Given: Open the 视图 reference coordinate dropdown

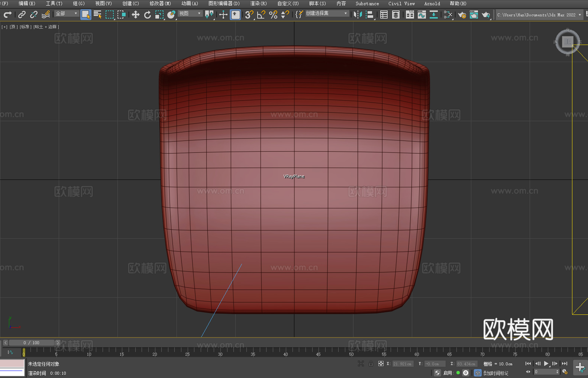Looking at the screenshot, I should point(190,13).
